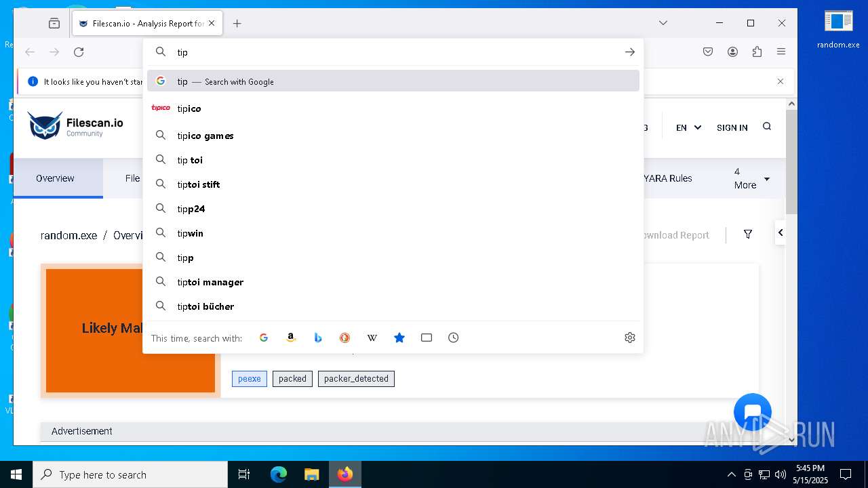Image resolution: width=868 pixels, height=488 pixels.
Task: Click Firefox icon in the taskbar
Action: coord(344,474)
